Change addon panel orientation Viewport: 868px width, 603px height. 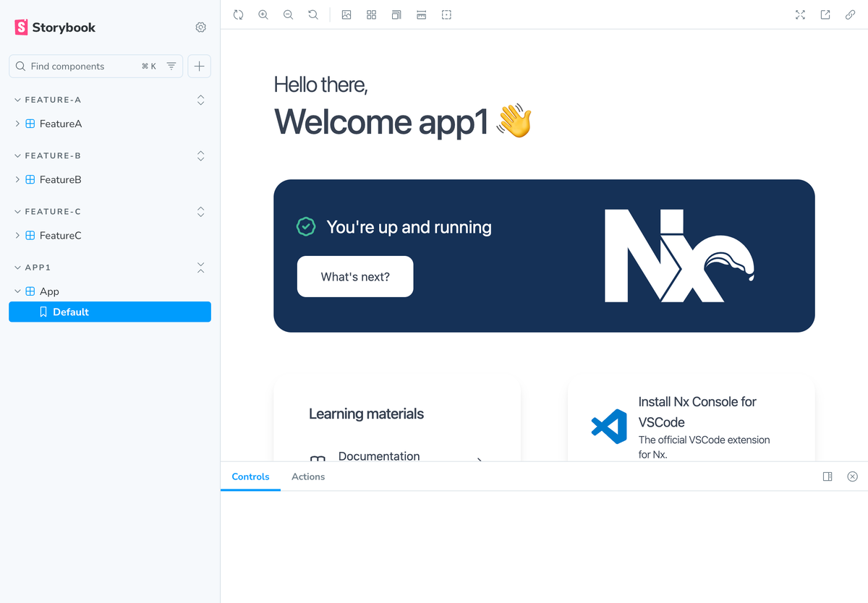tap(827, 476)
